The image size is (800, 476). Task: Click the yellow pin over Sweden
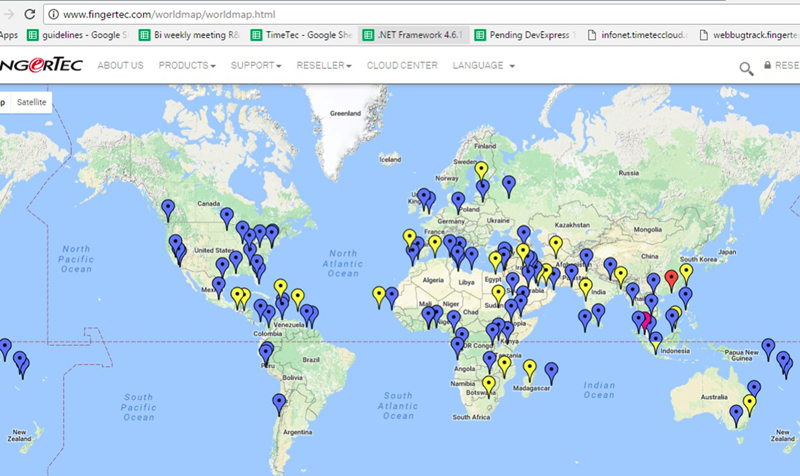tap(481, 170)
